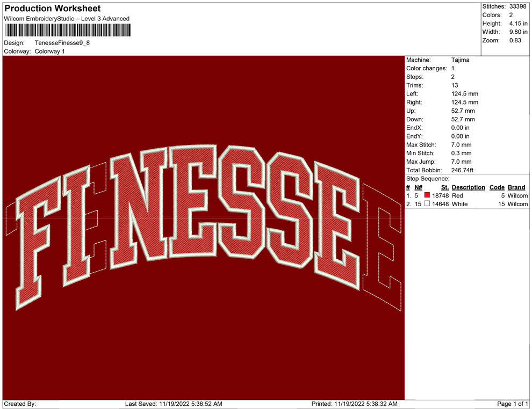This screenshot has height=409, width=532.
Task: Click the Stops value
Action: [x=452, y=77]
